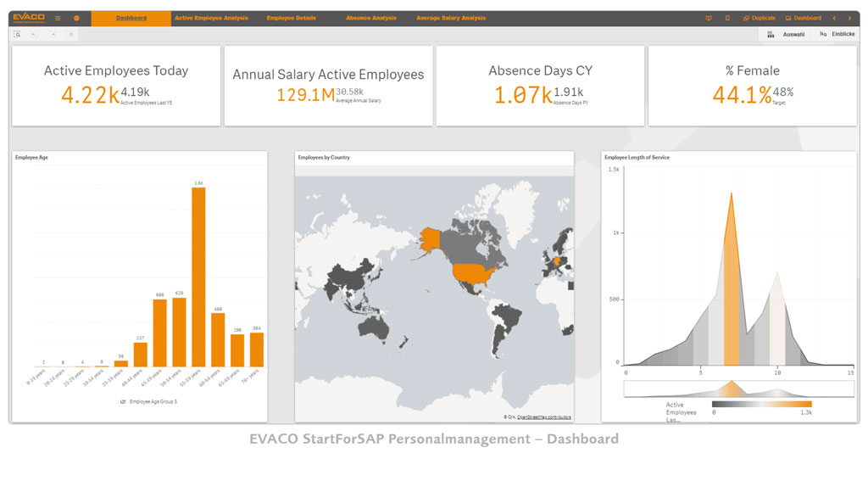868x481 pixels.
Task: Switch to the Dashboard tab
Action: point(131,19)
